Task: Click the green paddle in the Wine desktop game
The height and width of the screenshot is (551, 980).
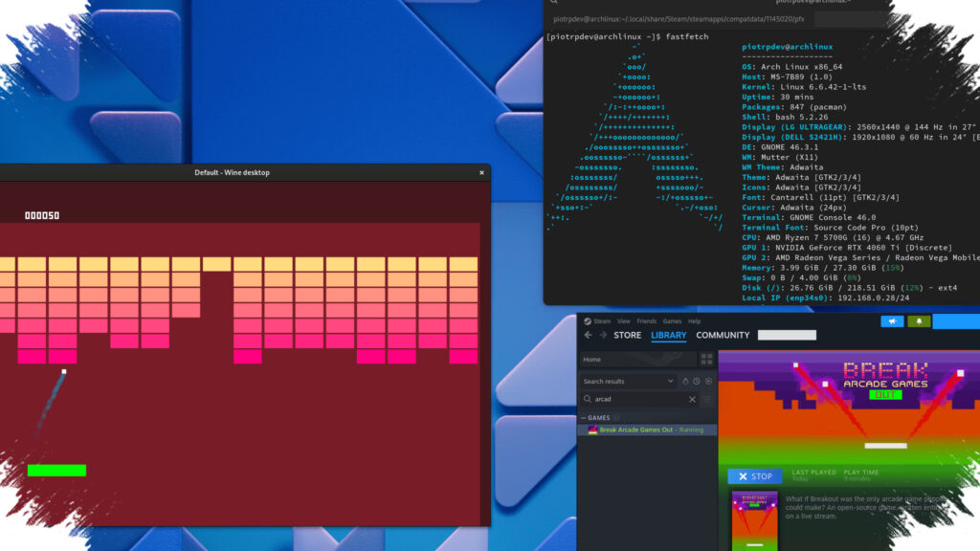Action: [56, 471]
